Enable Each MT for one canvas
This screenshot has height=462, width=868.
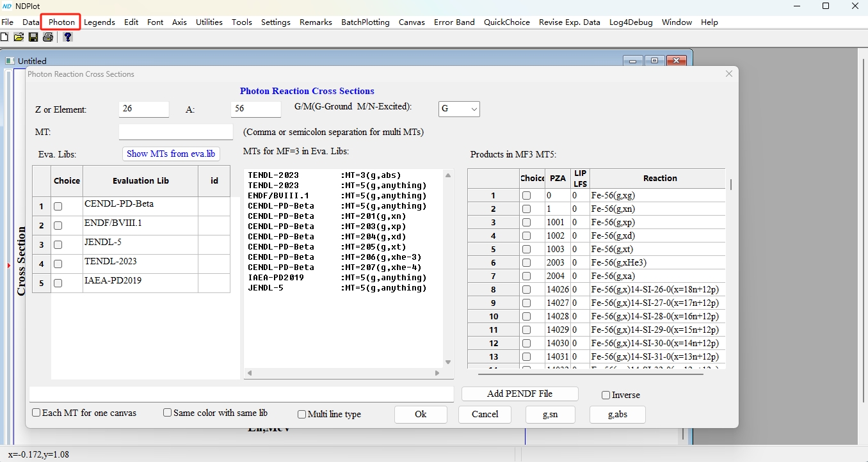pyautogui.click(x=36, y=413)
